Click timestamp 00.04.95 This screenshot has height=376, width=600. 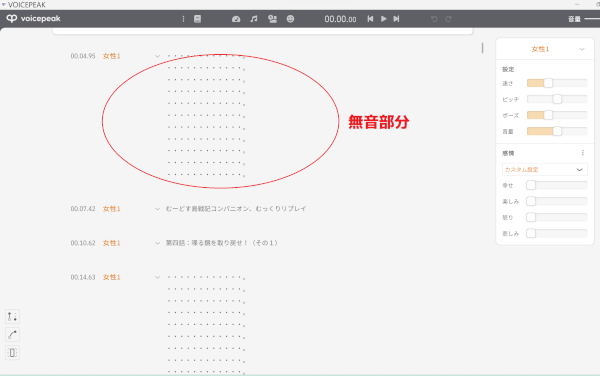[83, 56]
